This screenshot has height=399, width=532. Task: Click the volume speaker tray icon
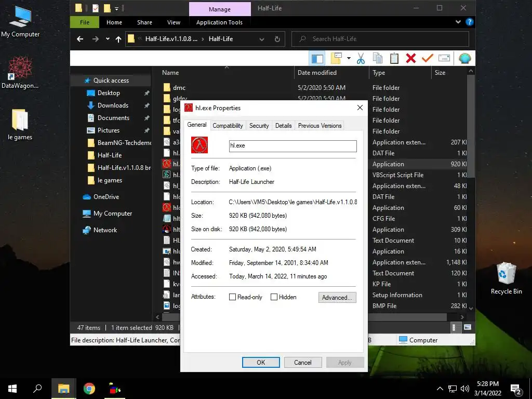[x=465, y=389]
